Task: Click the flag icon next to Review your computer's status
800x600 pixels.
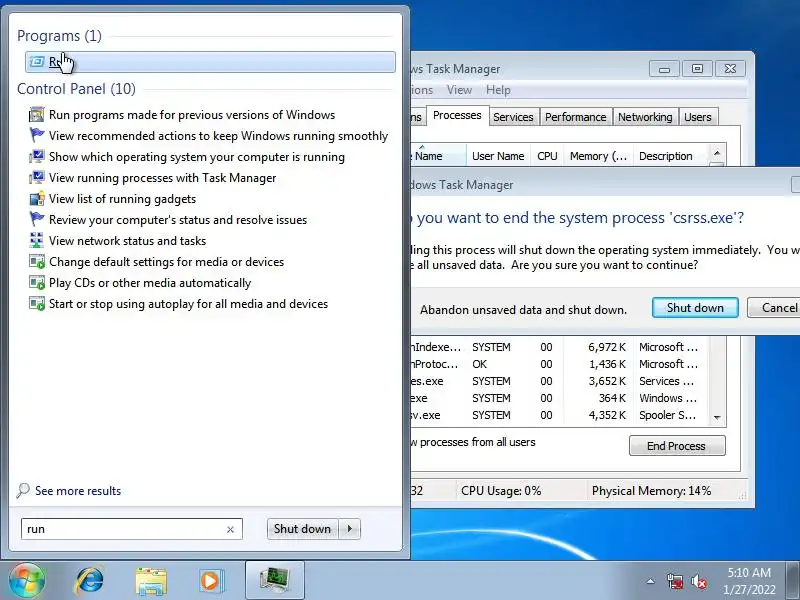Action: [37, 219]
